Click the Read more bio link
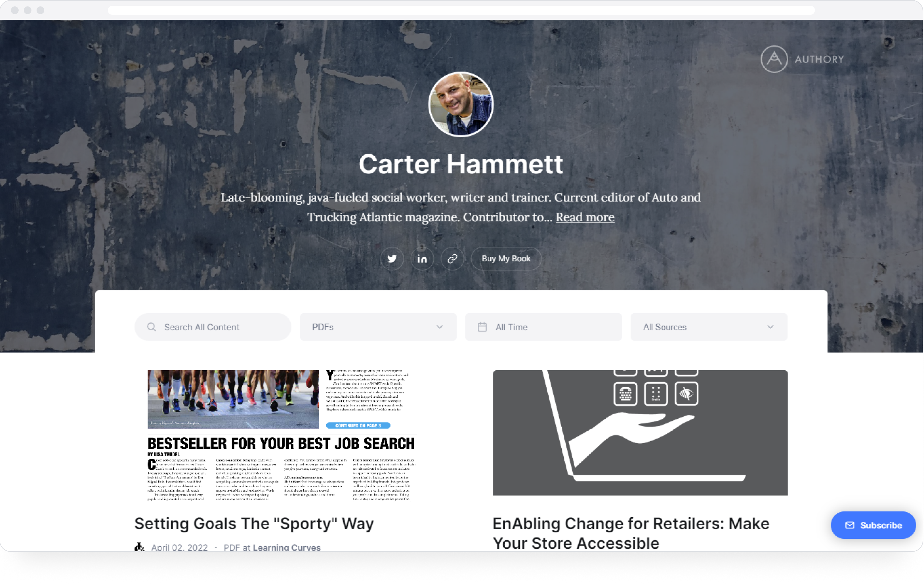 585,217
